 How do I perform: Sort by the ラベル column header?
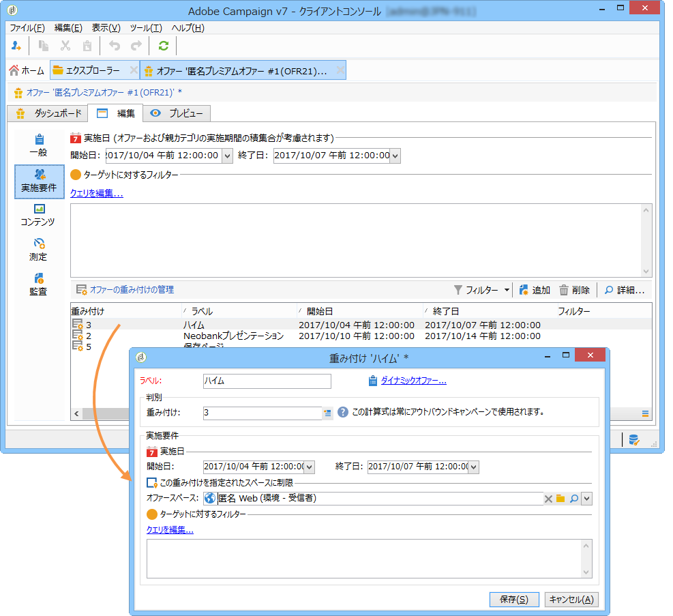pyautogui.click(x=239, y=311)
